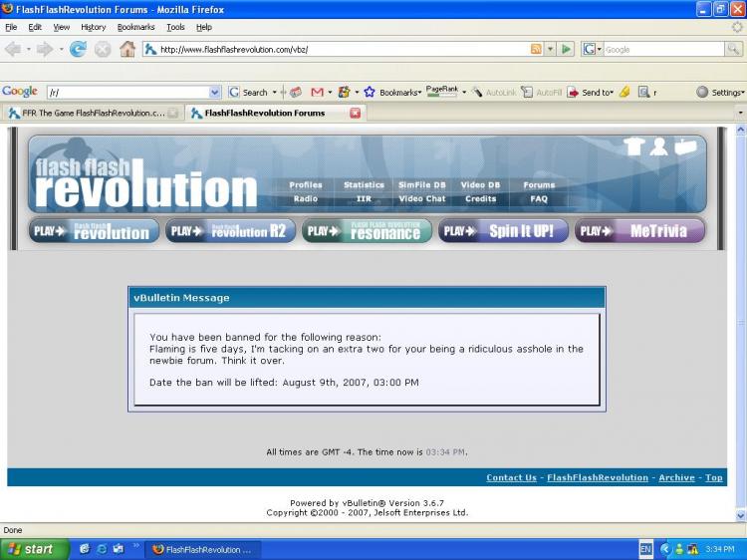This screenshot has width=747, height=560.
Task: Click the Statistics link in site banner
Action: point(364,185)
